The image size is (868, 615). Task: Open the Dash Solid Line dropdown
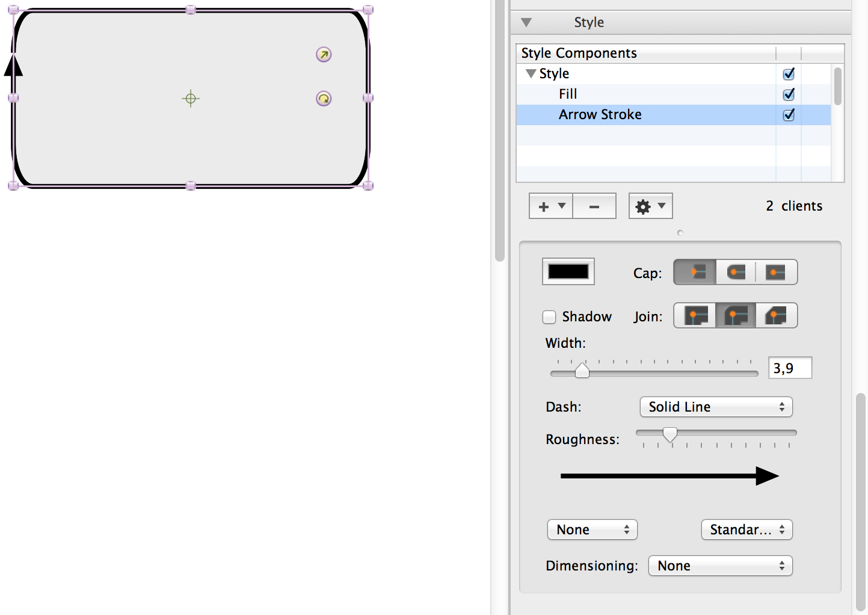[716, 407]
